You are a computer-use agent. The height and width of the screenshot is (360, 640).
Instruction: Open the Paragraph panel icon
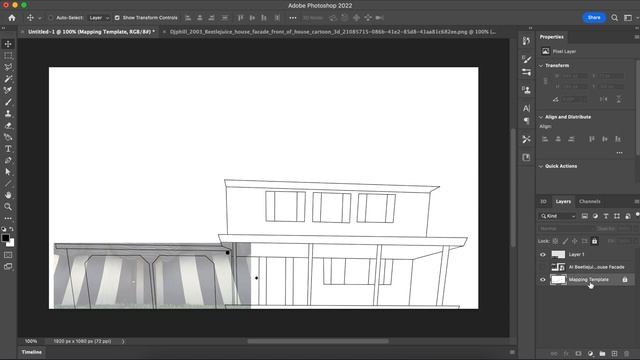click(527, 121)
